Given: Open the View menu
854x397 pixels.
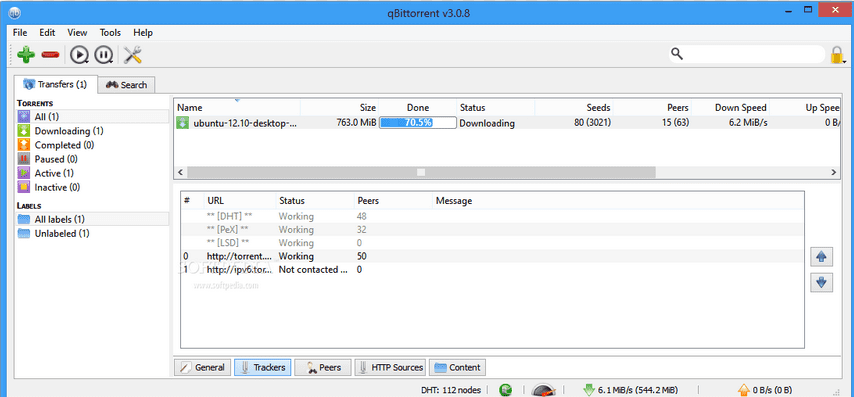Looking at the screenshot, I should [x=77, y=33].
